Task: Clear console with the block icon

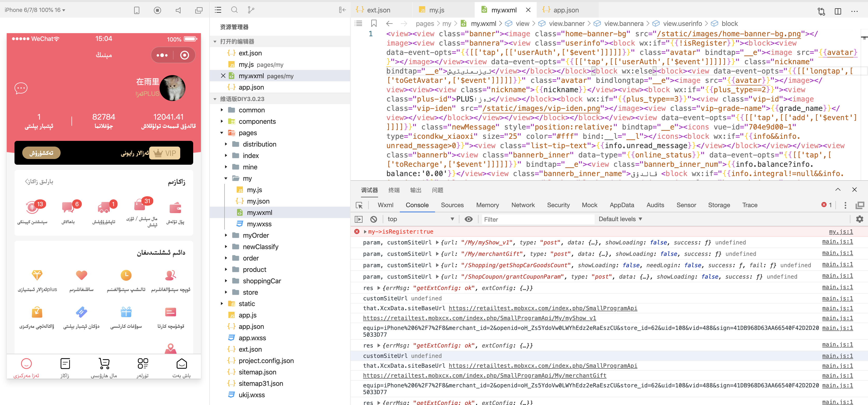Action: pos(373,219)
